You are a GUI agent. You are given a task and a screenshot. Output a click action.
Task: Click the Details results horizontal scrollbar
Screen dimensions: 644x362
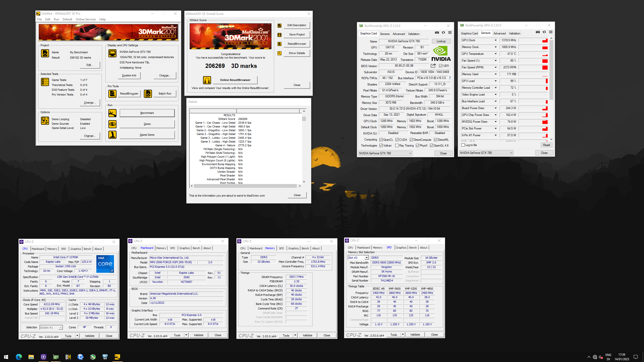[x=246, y=186]
